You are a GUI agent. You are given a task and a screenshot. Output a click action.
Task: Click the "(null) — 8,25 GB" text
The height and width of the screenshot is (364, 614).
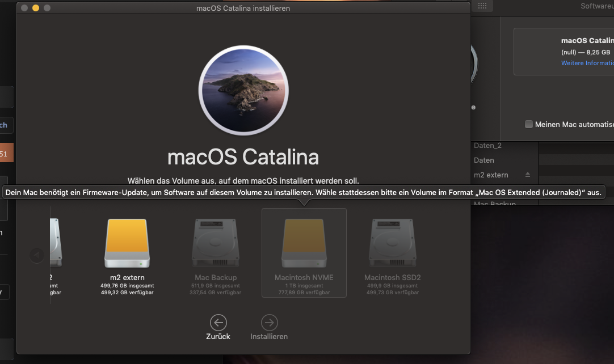[x=586, y=52]
